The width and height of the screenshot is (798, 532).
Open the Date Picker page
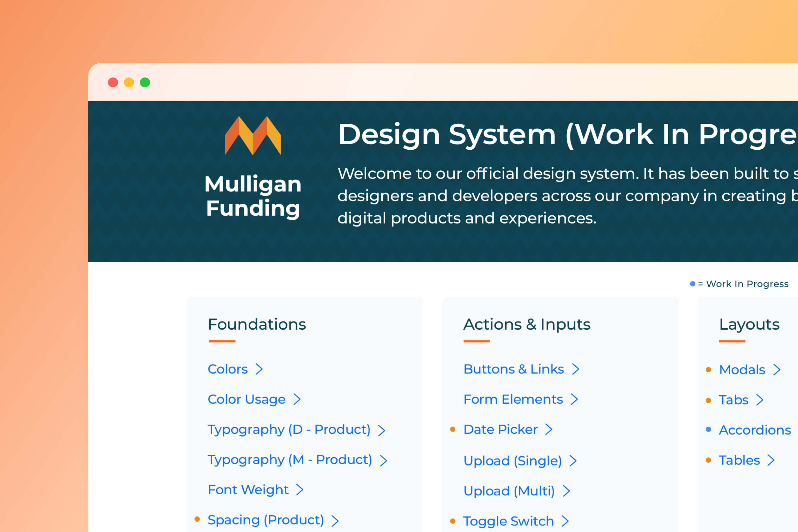pos(501,430)
